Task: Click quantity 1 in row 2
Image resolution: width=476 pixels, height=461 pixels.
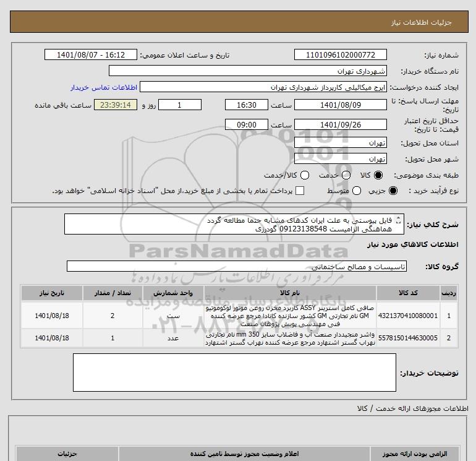Action: pos(113,338)
